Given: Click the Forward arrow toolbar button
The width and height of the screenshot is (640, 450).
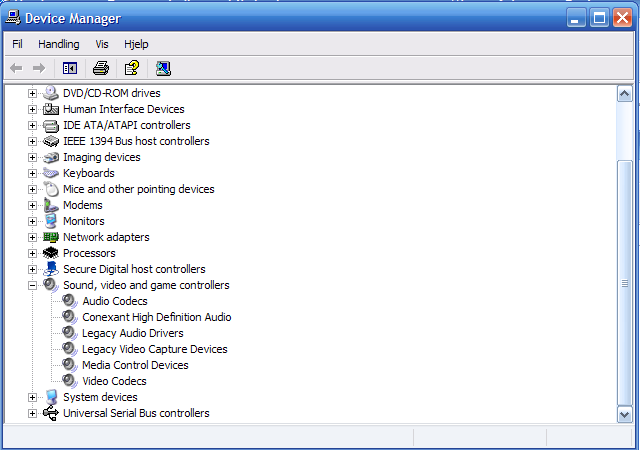Looking at the screenshot, I should click(39, 68).
